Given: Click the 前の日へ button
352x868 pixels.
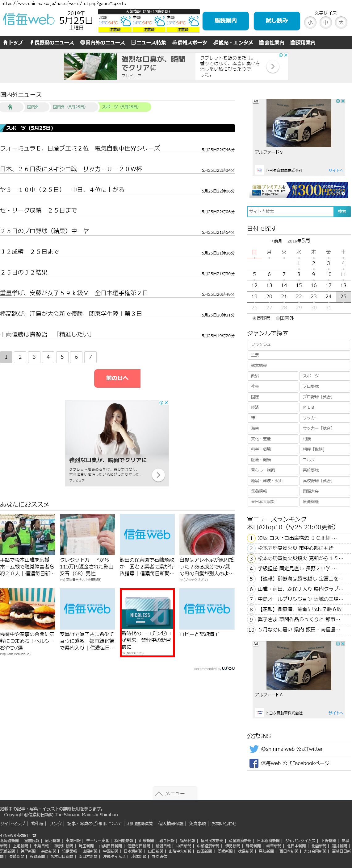Looking at the screenshot, I should (x=117, y=378).
